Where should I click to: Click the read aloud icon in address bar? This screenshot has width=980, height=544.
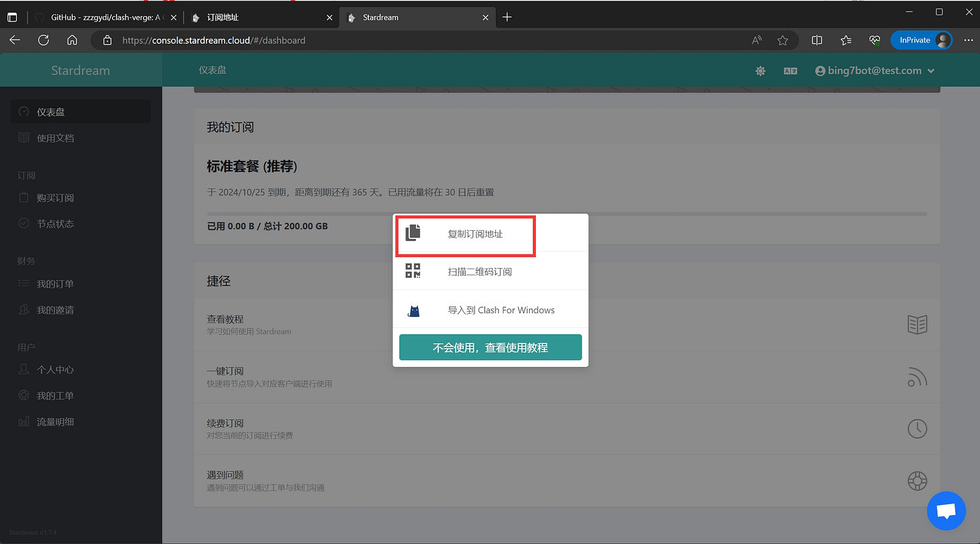(x=757, y=40)
